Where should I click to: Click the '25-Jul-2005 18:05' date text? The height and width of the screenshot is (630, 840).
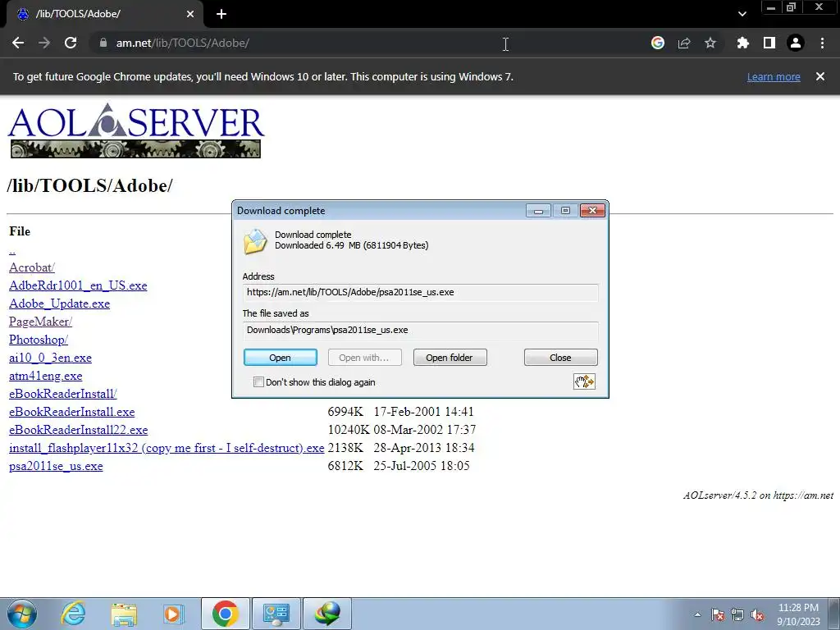[x=422, y=466]
